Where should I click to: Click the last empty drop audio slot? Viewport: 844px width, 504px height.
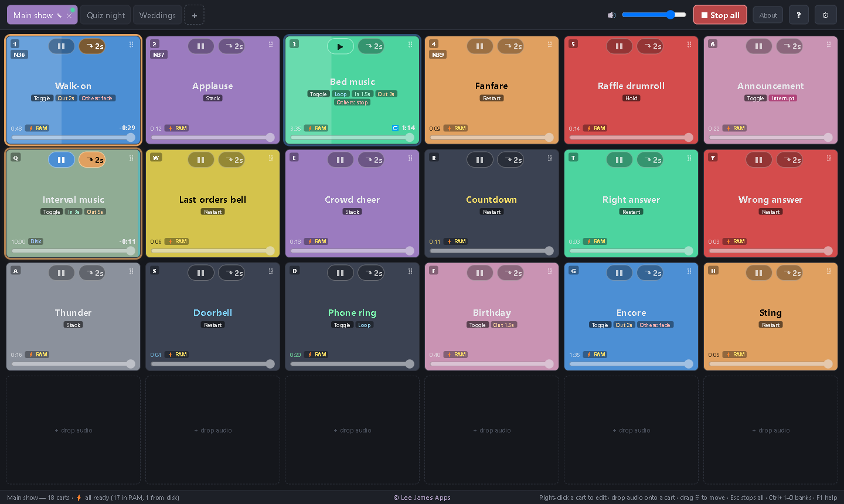pyautogui.click(x=771, y=430)
